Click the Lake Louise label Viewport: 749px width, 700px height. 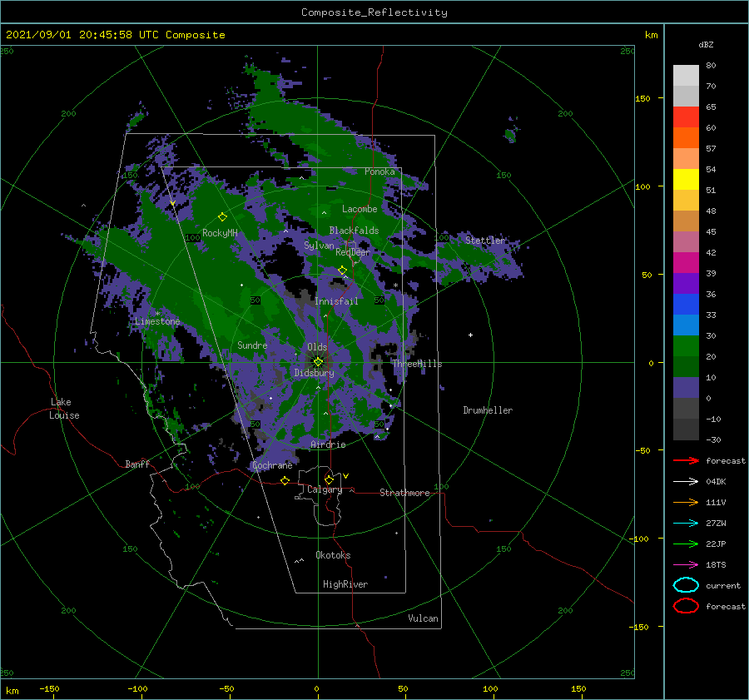(64, 409)
